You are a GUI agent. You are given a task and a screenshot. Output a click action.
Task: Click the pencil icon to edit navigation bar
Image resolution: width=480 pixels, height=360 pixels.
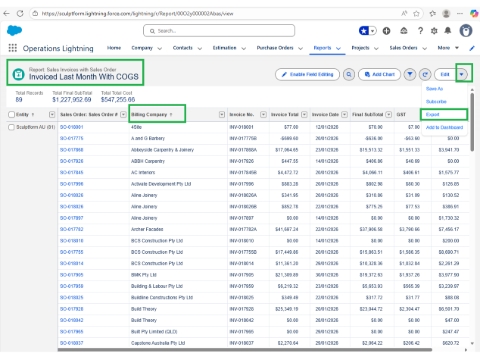(472, 48)
